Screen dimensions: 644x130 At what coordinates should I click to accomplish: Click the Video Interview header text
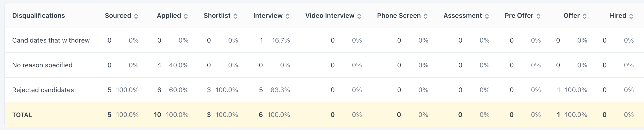click(x=330, y=16)
